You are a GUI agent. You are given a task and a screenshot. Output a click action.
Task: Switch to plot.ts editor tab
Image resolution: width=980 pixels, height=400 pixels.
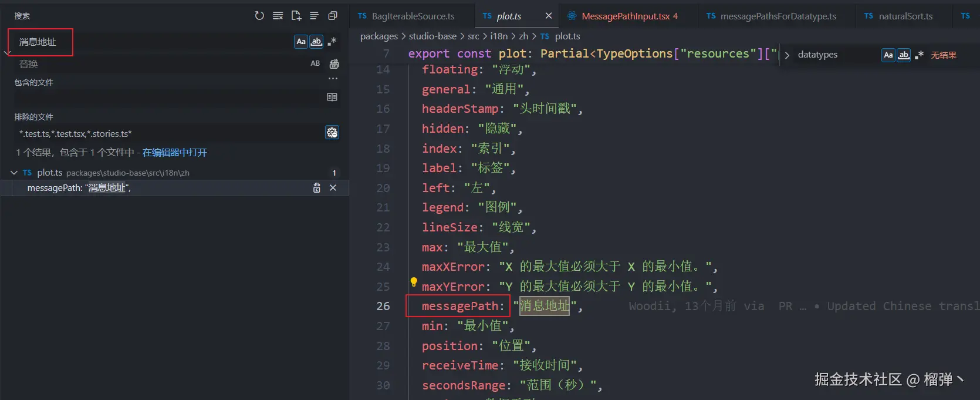[509, 16]
